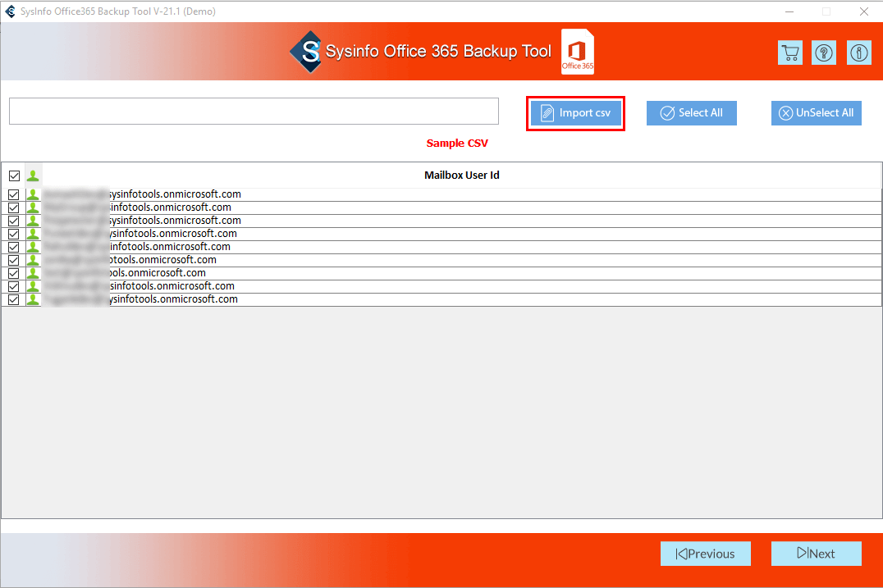Open the help question mark icon
The height and width of the screenshot is (588, 883).
(824, 52)
